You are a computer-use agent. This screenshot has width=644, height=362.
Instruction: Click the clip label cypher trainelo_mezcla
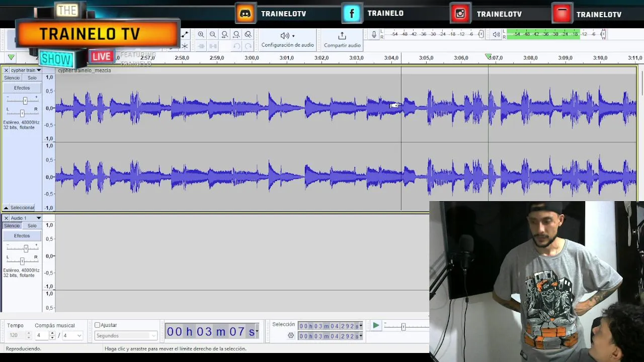pos(85,70)
